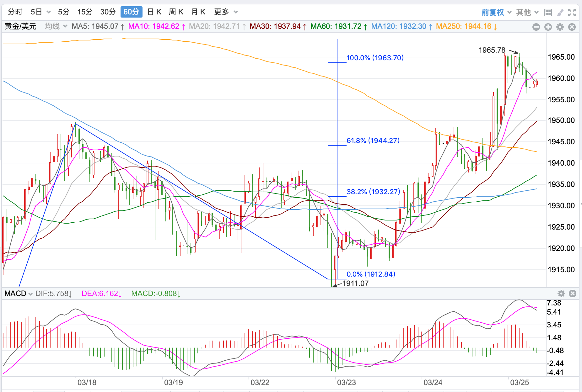Click the minus zoom-out icon on main chart
Viewport: 582px width, 392px height.
[x=536, y=27]
